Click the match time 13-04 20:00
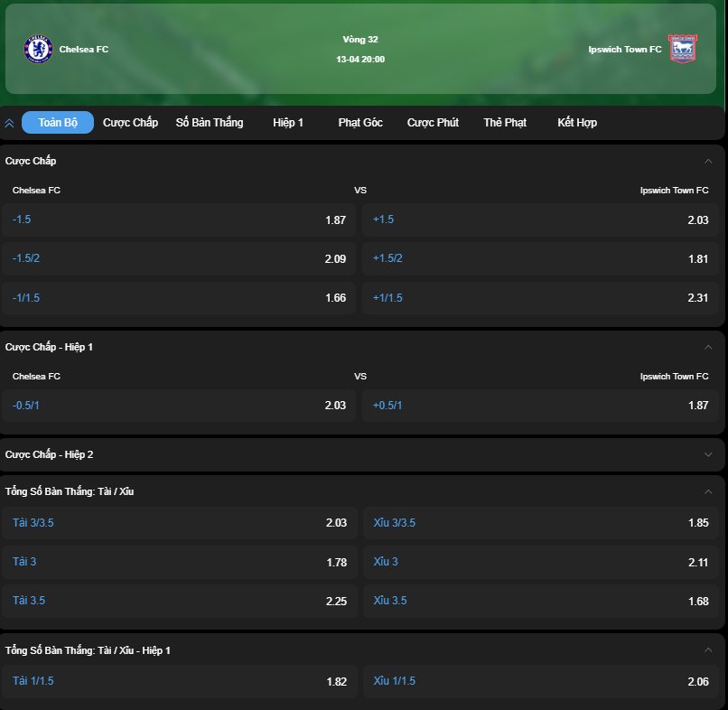The height and width of the screenshot is (710, 728). 360,60
